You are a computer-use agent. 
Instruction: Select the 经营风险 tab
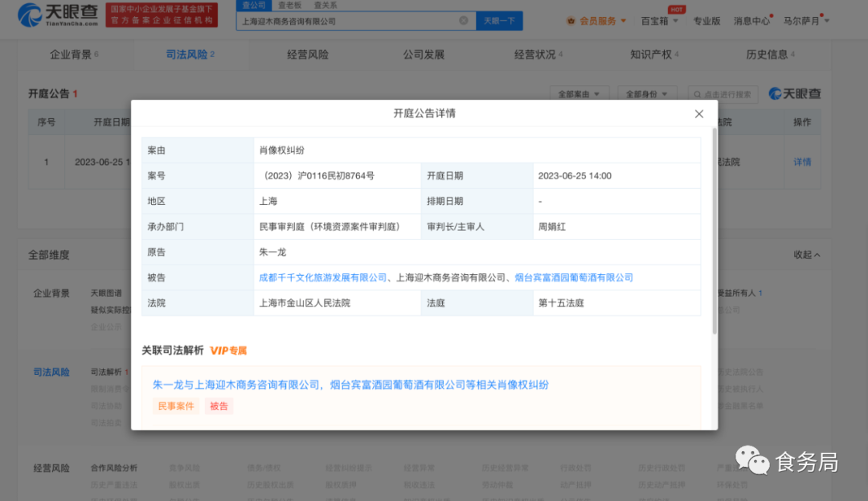[308, 54]
